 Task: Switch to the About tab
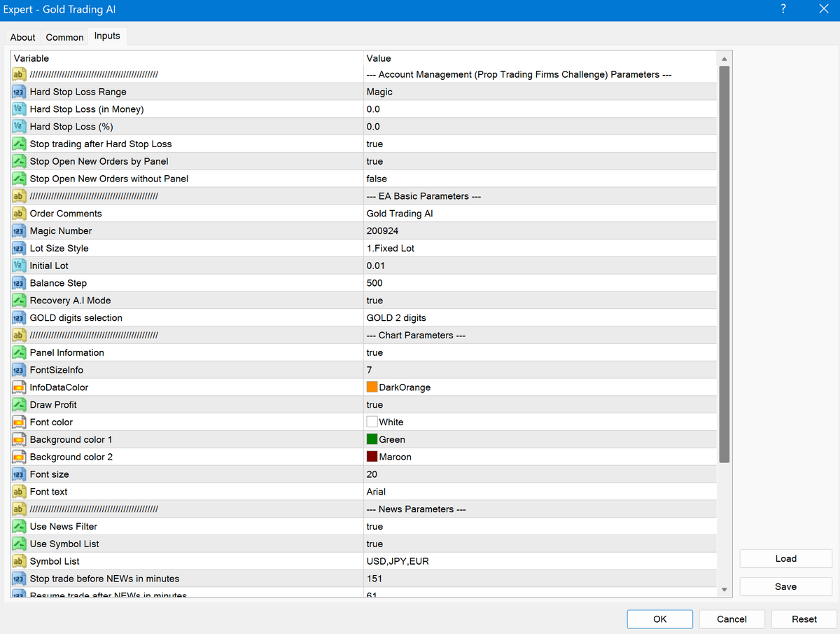pyautogui.click(x=22, y=37)
